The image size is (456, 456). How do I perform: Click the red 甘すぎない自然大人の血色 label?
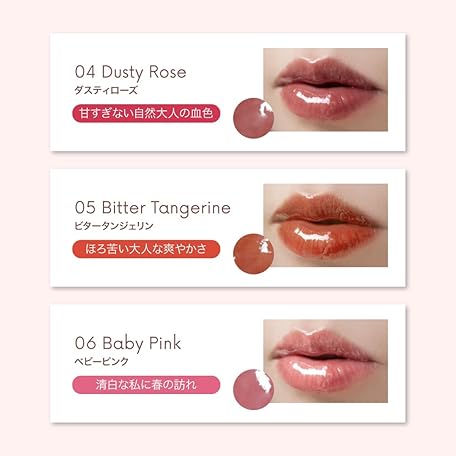(x=146, y=113)
